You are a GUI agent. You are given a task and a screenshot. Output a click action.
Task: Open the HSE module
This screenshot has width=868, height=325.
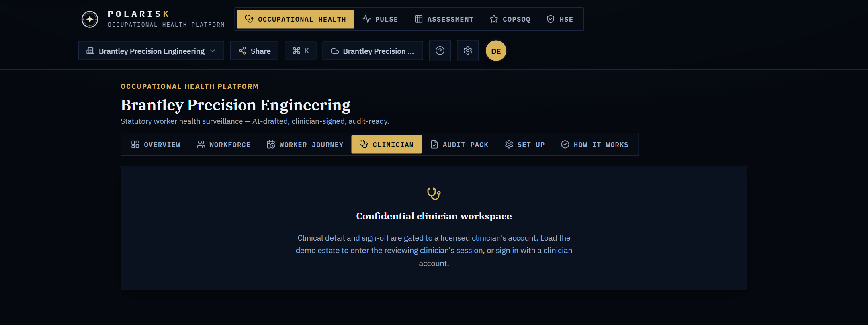click(x=560, y=19)
